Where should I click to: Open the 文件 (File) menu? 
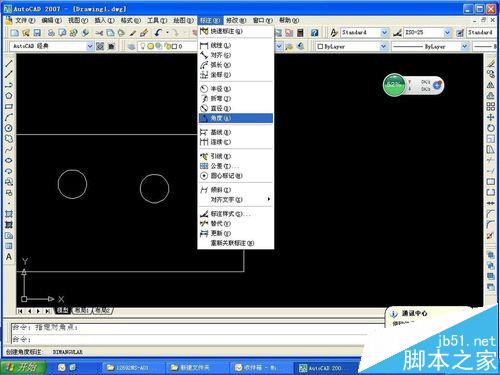coord(25,21)
